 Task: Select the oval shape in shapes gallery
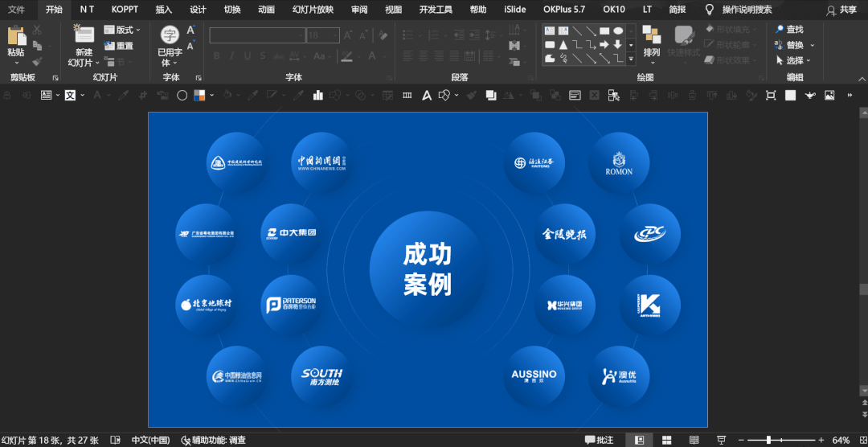click(x=618, y=31)
